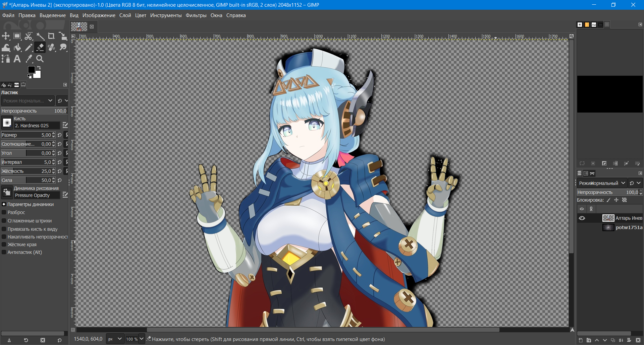Swap foreground and background colors
Viewport: 644px width, 345px height.
(39, 68)
